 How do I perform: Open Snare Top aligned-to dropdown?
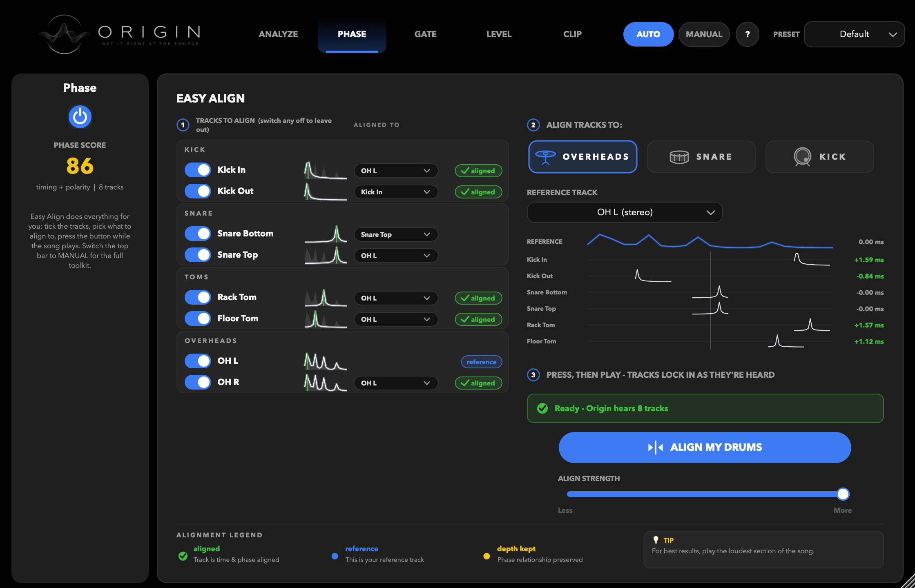click(x=396, y=256)
